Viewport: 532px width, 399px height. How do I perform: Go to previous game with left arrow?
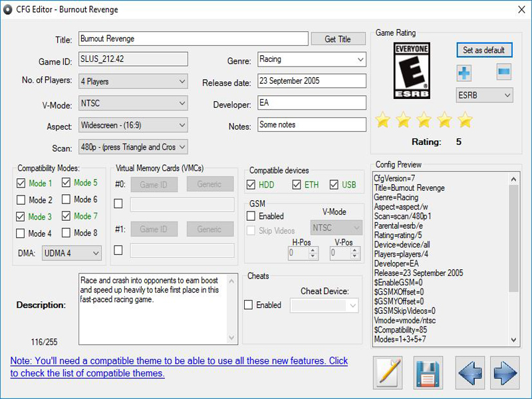click(x=469, y=372)
